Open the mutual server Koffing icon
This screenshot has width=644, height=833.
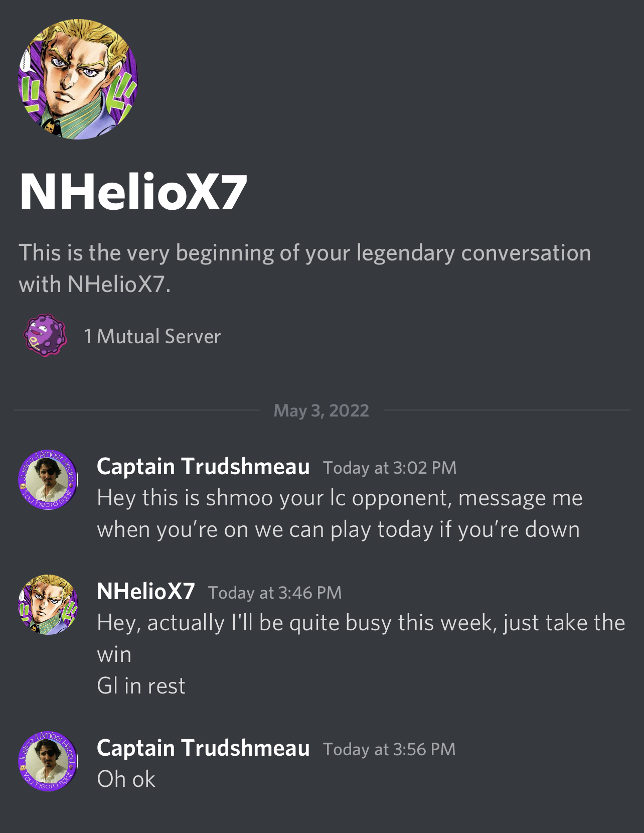click(45, 335)
